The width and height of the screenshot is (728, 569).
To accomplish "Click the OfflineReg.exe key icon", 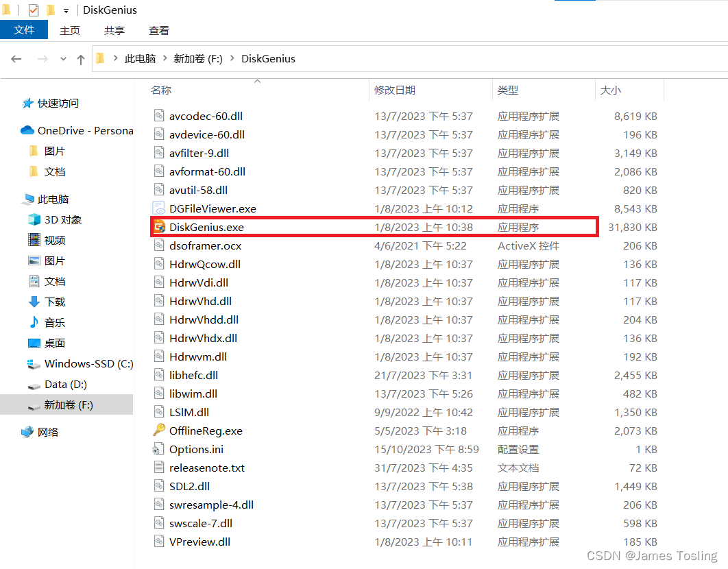I will pyautogui.click(x=159, y=431).
